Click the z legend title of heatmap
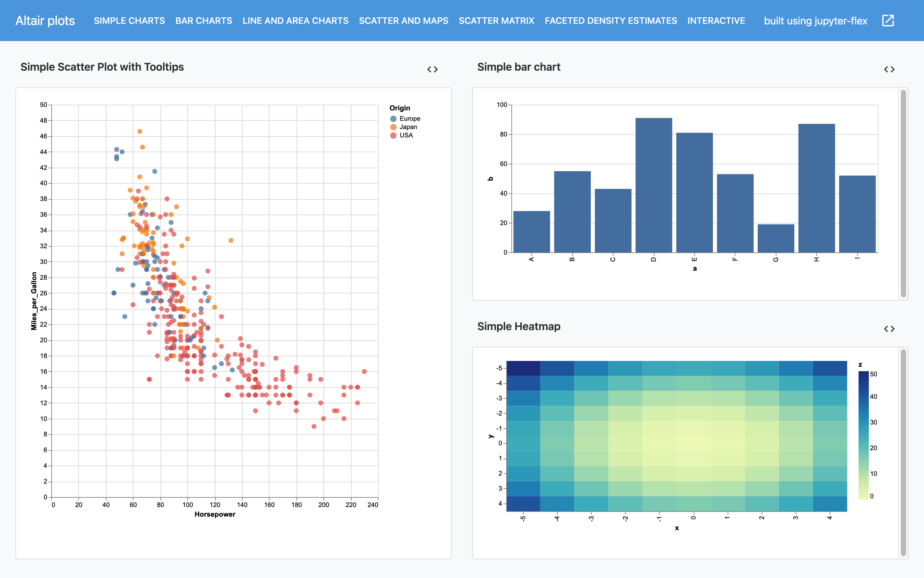 (860, 365)
